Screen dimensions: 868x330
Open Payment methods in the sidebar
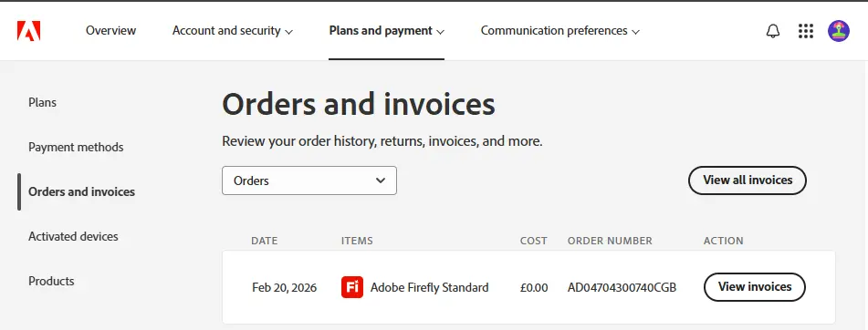[x=76, y=147]
